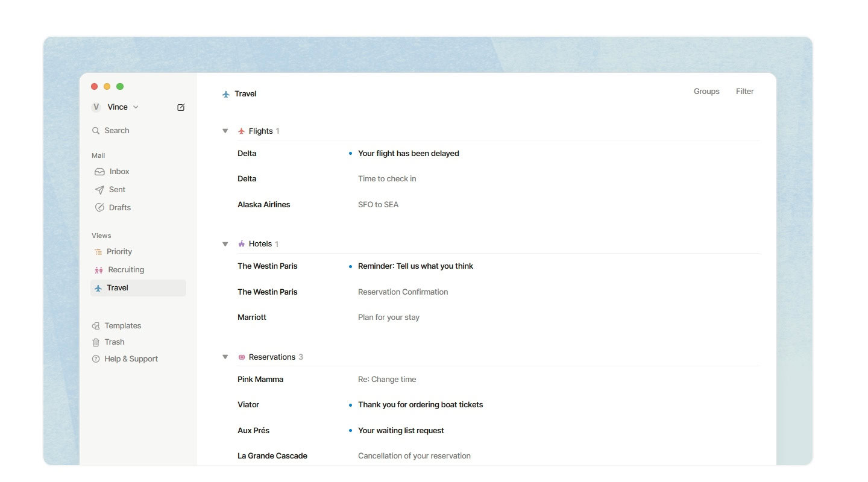Screen dimensions: 868x482
Task: Click Aux Prés sender name
Action: 254,431
